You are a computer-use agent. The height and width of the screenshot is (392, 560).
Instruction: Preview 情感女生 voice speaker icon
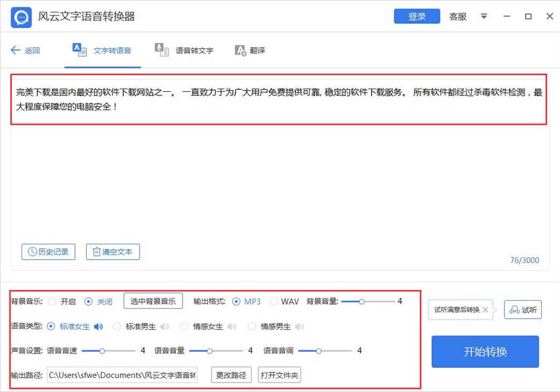point(232,327)
